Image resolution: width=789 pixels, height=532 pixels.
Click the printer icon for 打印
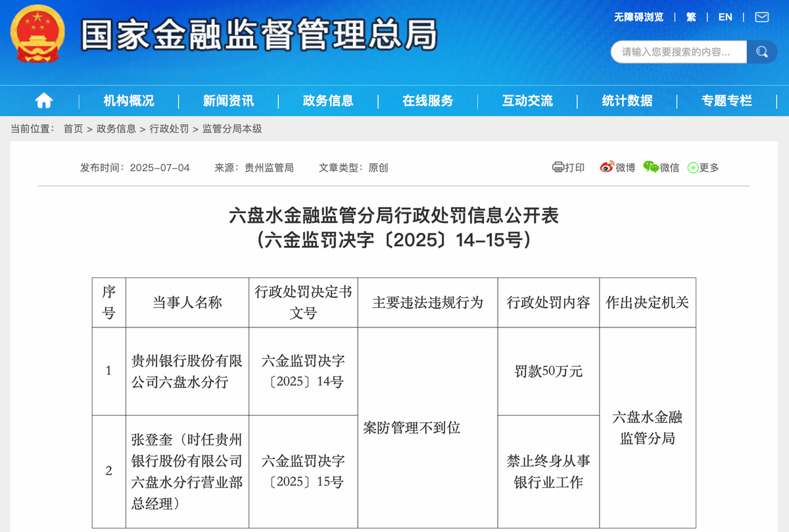558,167
